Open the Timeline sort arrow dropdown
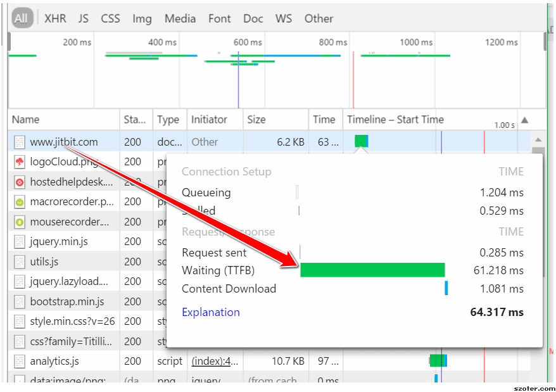The width and height of the screenshot is (556, 392). tap(524, 120)
